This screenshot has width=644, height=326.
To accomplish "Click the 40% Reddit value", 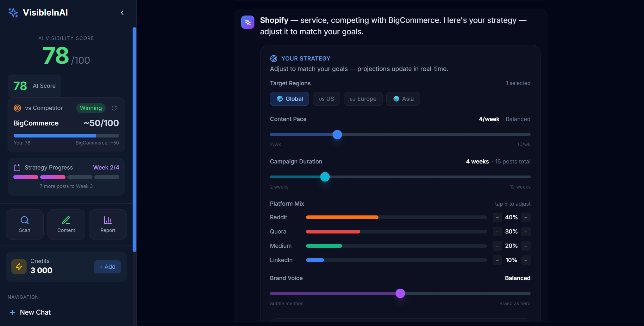I will point(511,217).
